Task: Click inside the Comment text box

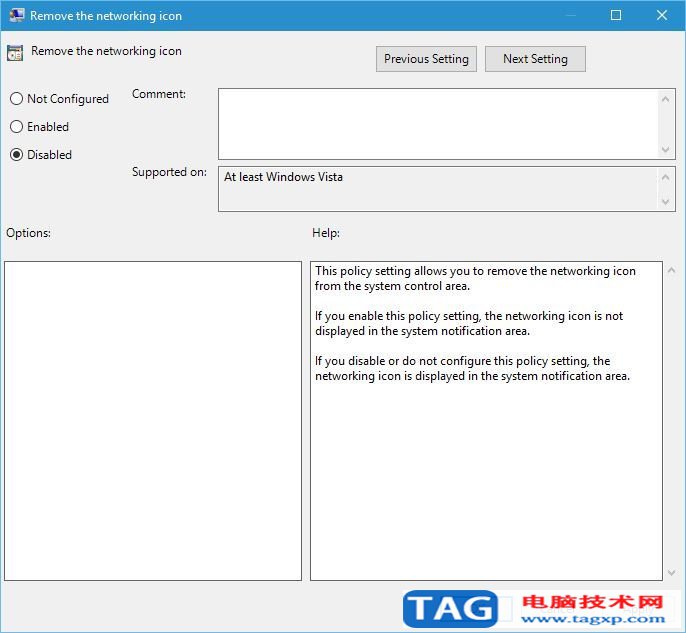Action: point(438,124)
